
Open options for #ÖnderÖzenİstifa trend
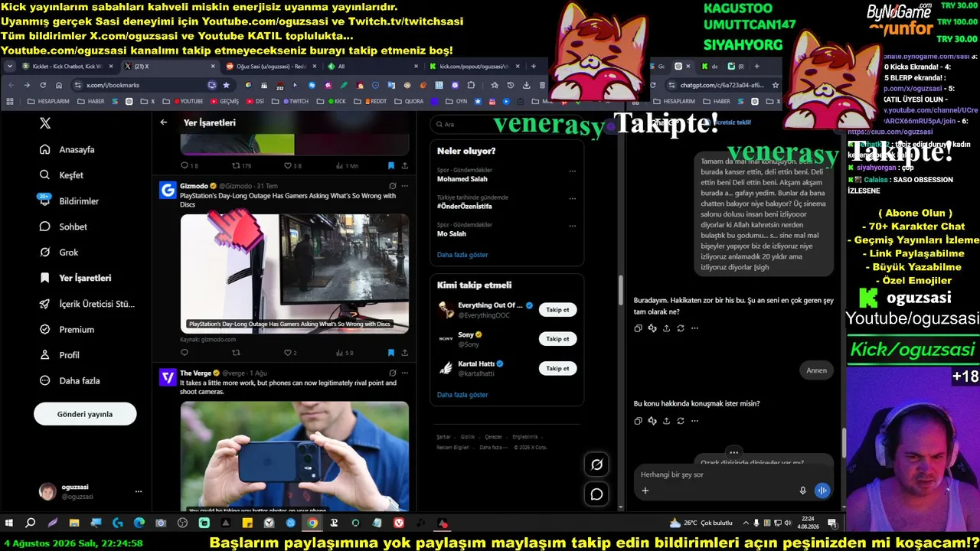[572, 198]
